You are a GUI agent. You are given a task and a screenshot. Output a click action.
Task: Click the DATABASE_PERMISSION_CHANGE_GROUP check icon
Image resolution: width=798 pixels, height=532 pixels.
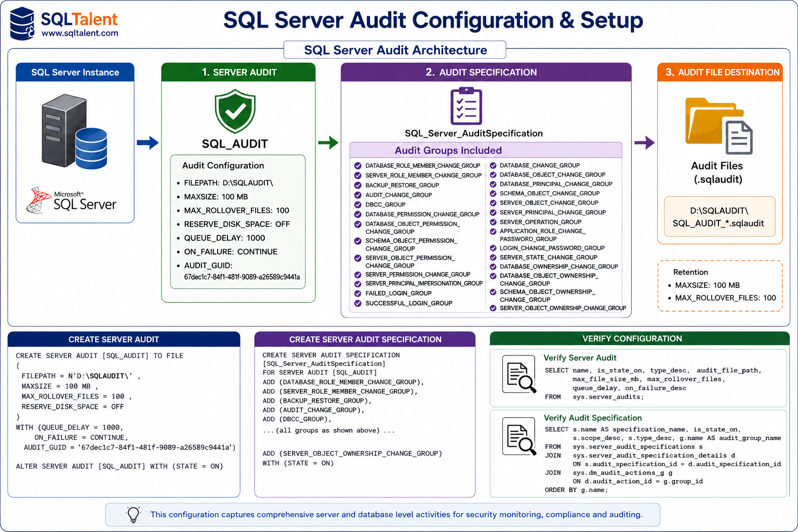click(x=357, y=214)
